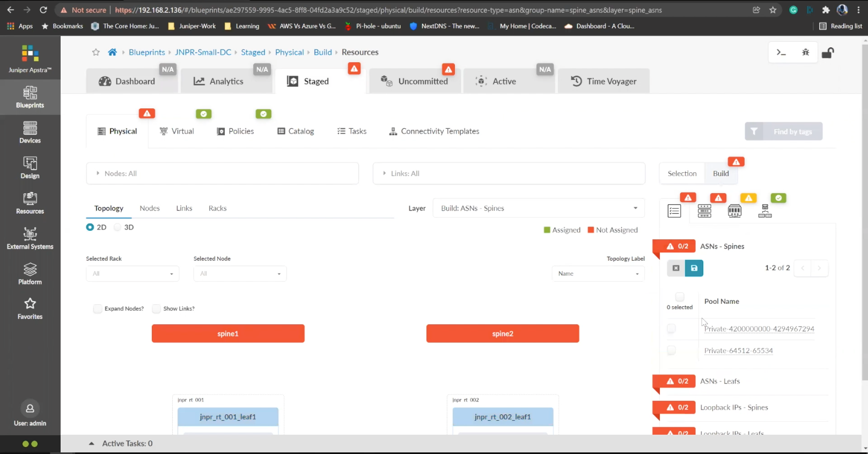Open the Connectivity Templates sub-tab

[434, 131]
